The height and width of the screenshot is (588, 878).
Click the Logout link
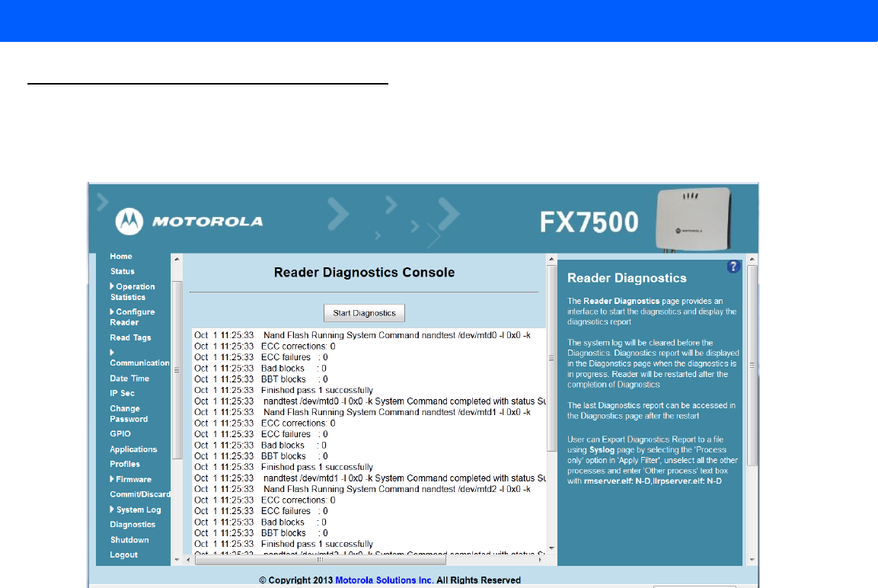pyautogui.click(x=124, y=554)
